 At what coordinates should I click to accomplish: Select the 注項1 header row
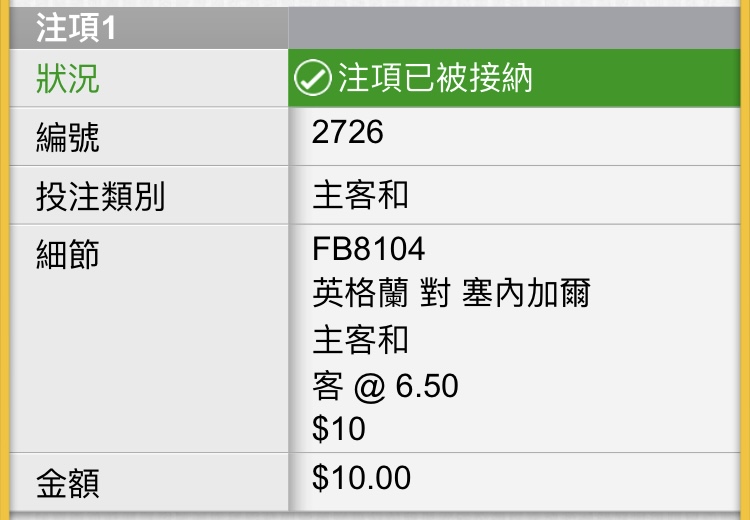(x=375, y=28)
